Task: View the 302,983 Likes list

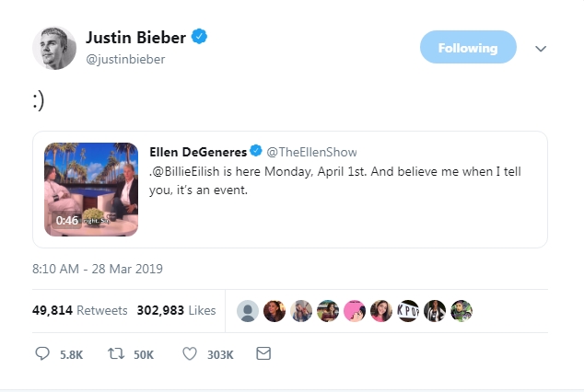Action: tap(176, 310)
